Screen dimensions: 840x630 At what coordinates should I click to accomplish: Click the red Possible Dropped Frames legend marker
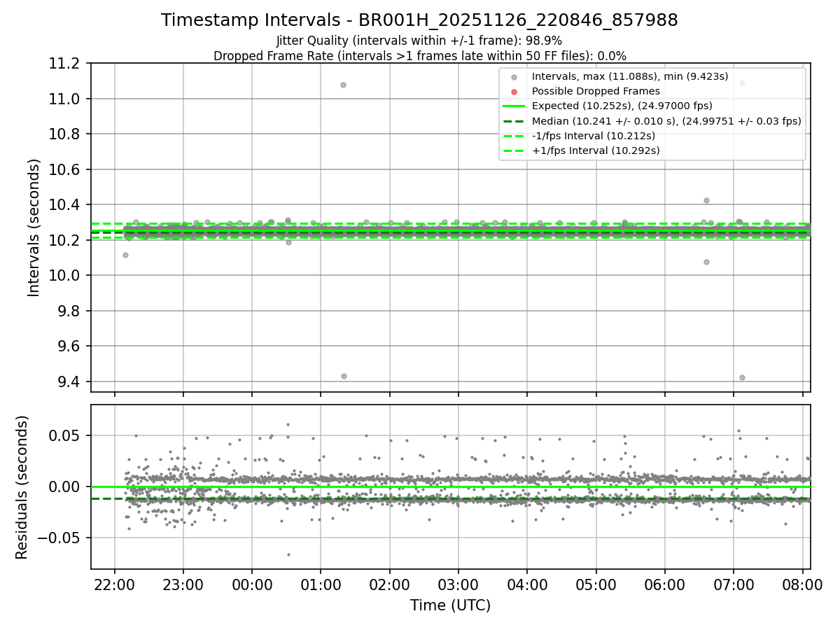pyautogui.click(x=514, y=92)
